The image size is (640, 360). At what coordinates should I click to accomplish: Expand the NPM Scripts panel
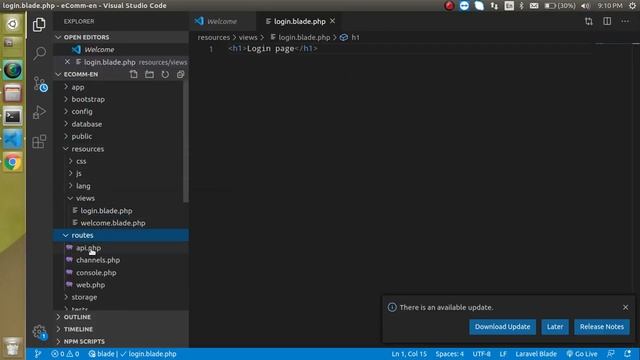(x=121, y=341)
